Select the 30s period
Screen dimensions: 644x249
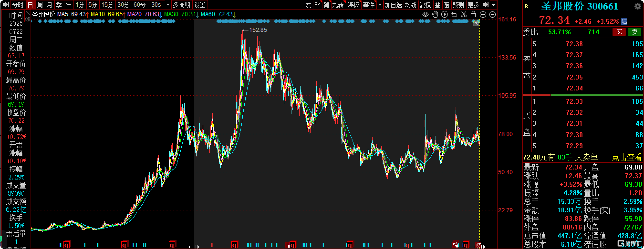[x=156, y=5]
